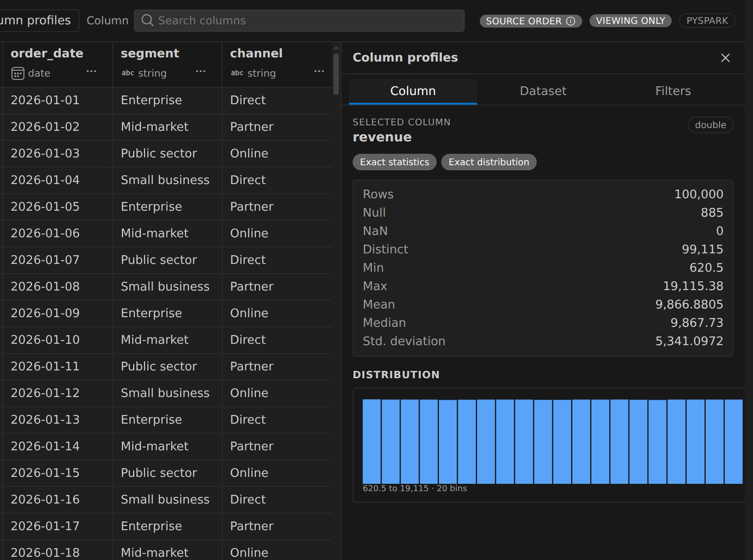This screenshot has height=560, width=753.
Task: Click the "620.5 to 19,115 · 20 bins" caption
Action: [415, 488]
